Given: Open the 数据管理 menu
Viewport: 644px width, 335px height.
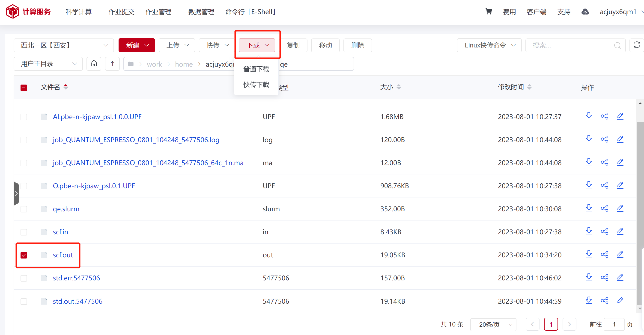Looking at the screenshot, I should tap(201, 12).
